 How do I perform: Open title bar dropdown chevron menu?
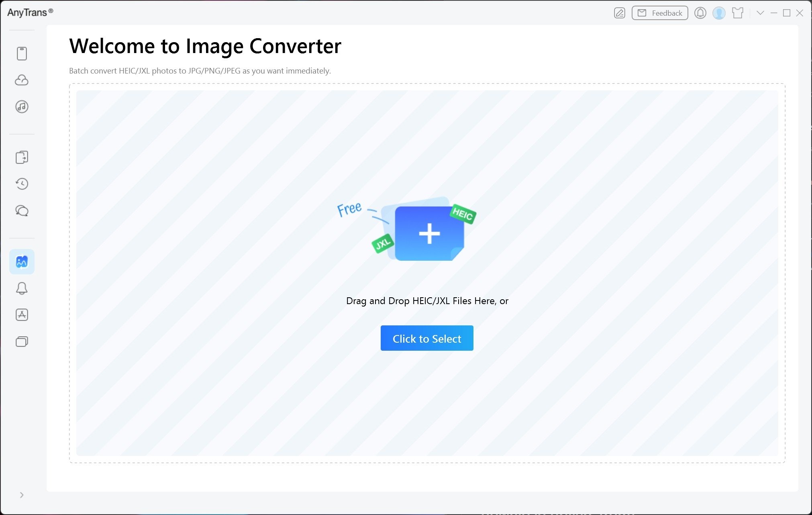[x=760, y=13]
